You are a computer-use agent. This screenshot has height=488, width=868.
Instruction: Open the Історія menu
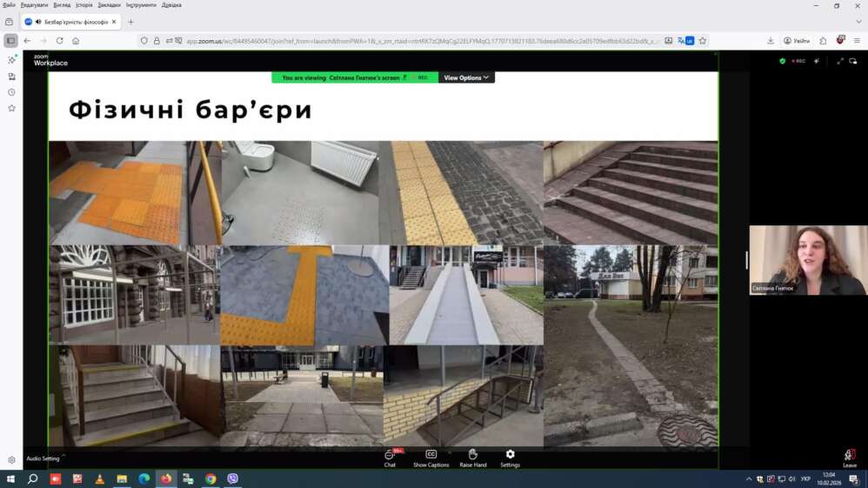[83, 5]
